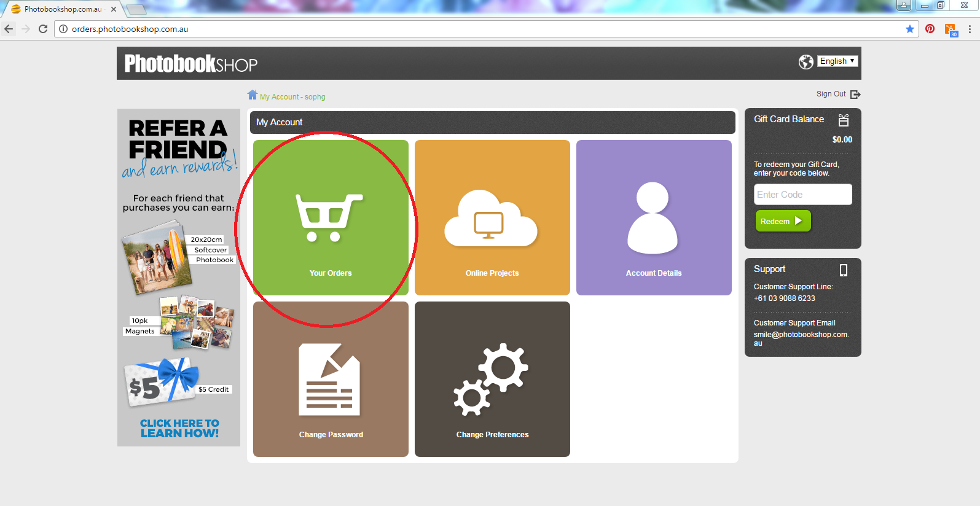Click the PhotobookShop logo
980x506 pixels.
[x=191, y=64]
